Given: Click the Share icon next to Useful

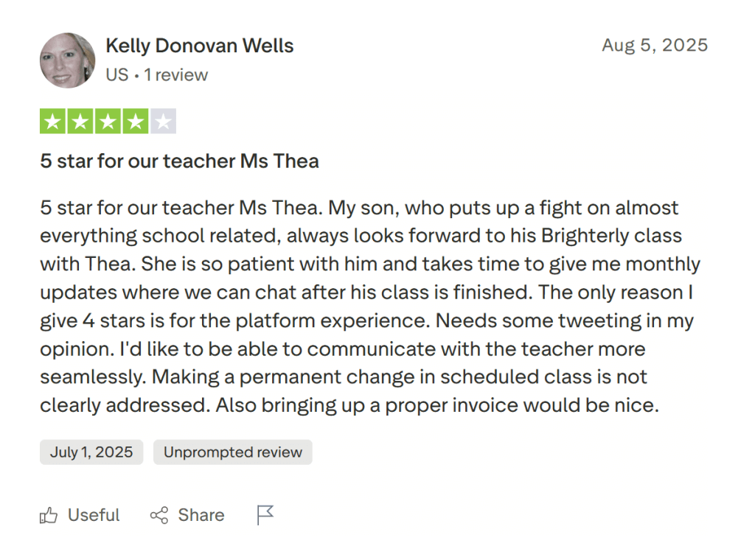Looking at the screenshot, I should coord(159,515).
